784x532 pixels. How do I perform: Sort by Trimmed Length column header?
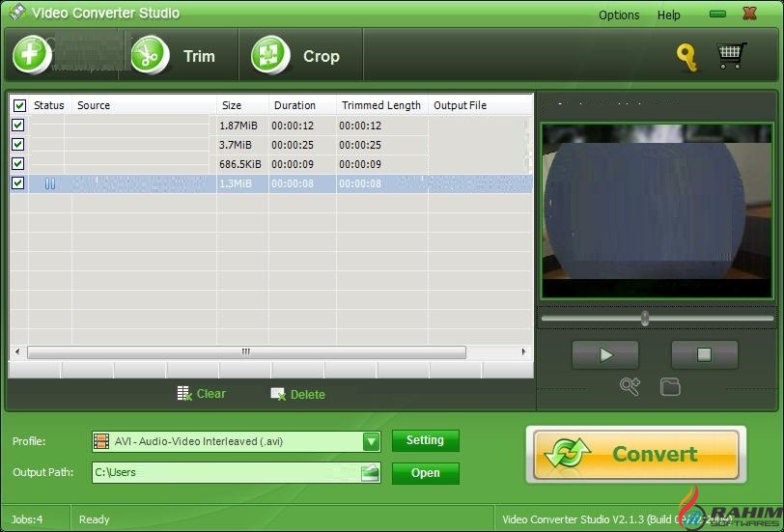(382, 105)
